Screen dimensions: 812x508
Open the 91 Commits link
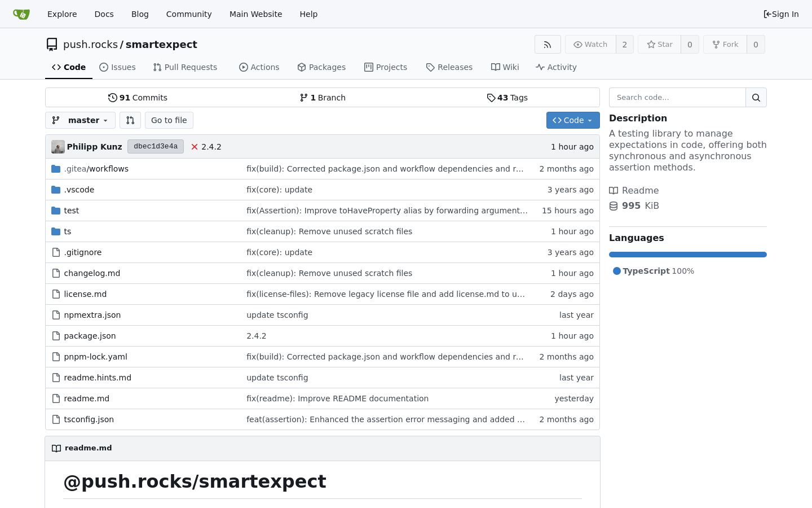(x=138, y=98)
